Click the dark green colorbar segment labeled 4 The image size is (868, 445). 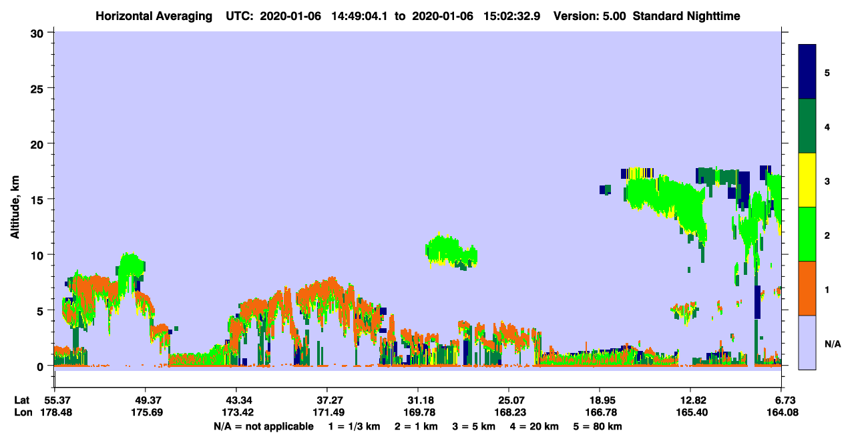807,126
